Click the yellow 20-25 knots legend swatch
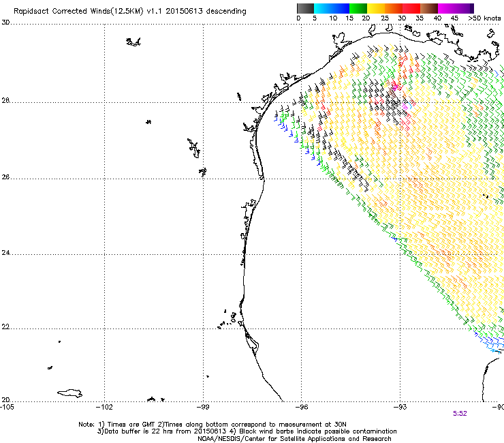The height and width of the screenshot is (443, 504). coord(376,8)
